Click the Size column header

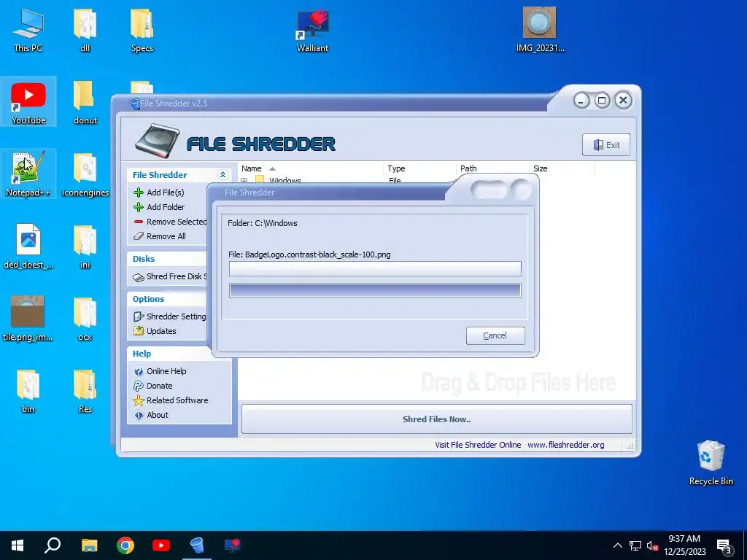[x=562, y=168]
